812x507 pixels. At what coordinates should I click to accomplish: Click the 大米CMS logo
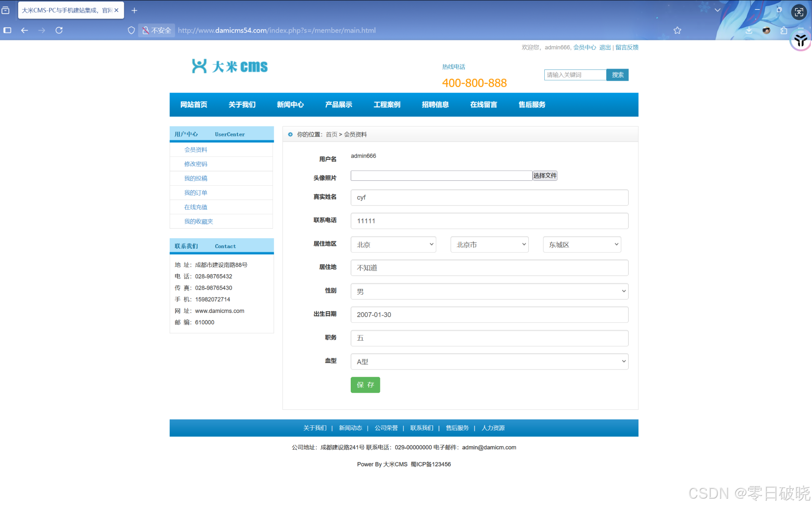pos(230,66)
